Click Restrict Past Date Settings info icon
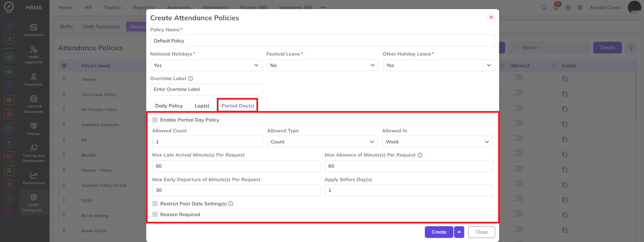 point(231,204)
